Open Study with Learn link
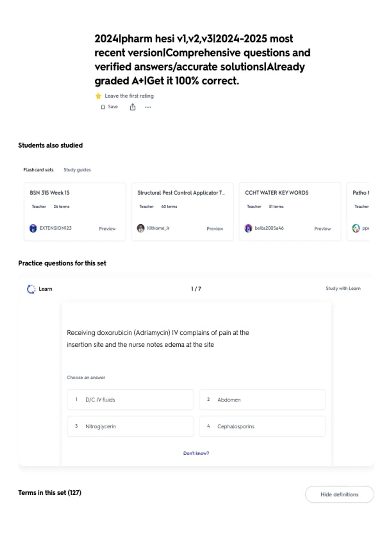The image size is (392, 556). pyautogui.click(x=343, y=288)
